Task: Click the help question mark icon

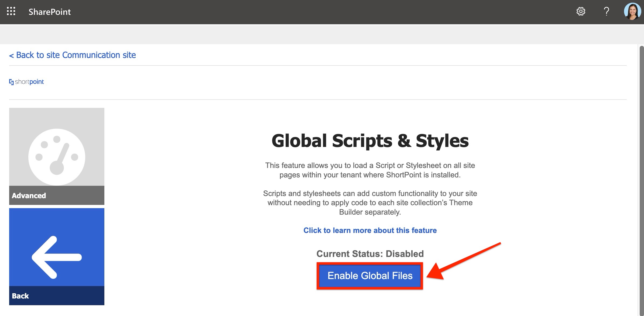Action: point(606,11)
